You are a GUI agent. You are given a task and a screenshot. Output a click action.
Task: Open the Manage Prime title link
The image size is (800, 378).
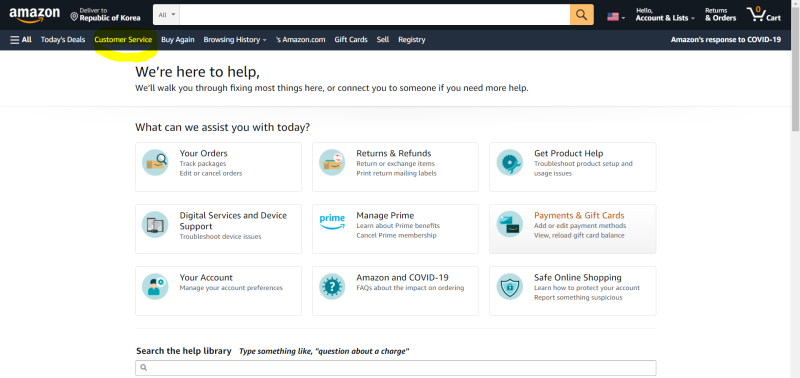click(x=385, y=215)
